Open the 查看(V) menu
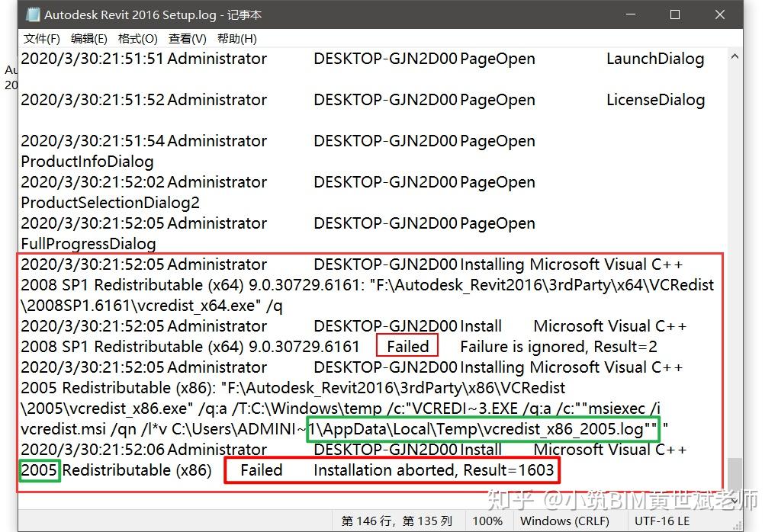The height and width of the screenshot is (532, 778). (187, 39)
